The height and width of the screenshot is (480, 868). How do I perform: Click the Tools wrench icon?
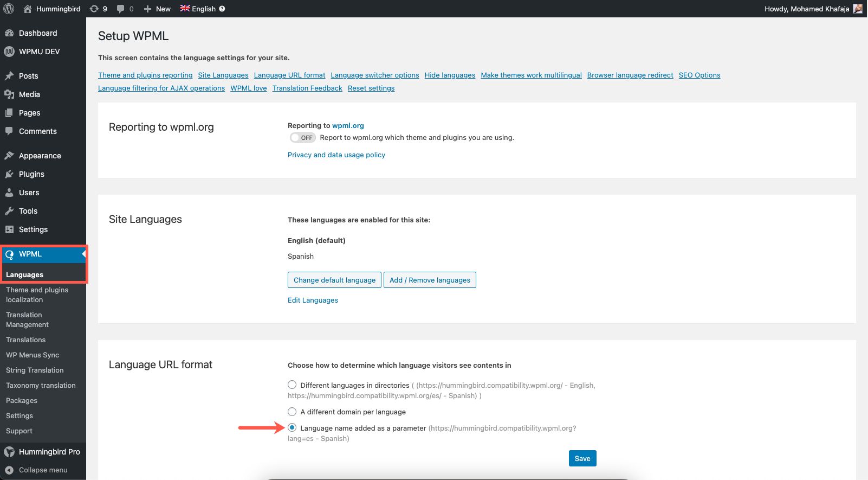tap(9, 211)
